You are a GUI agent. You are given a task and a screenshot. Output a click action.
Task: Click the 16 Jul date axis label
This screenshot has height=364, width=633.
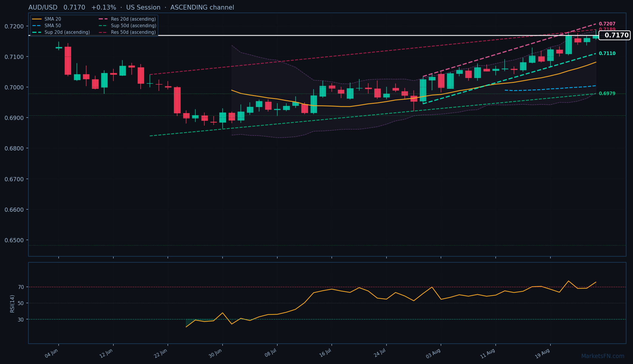tap(325, 353)
